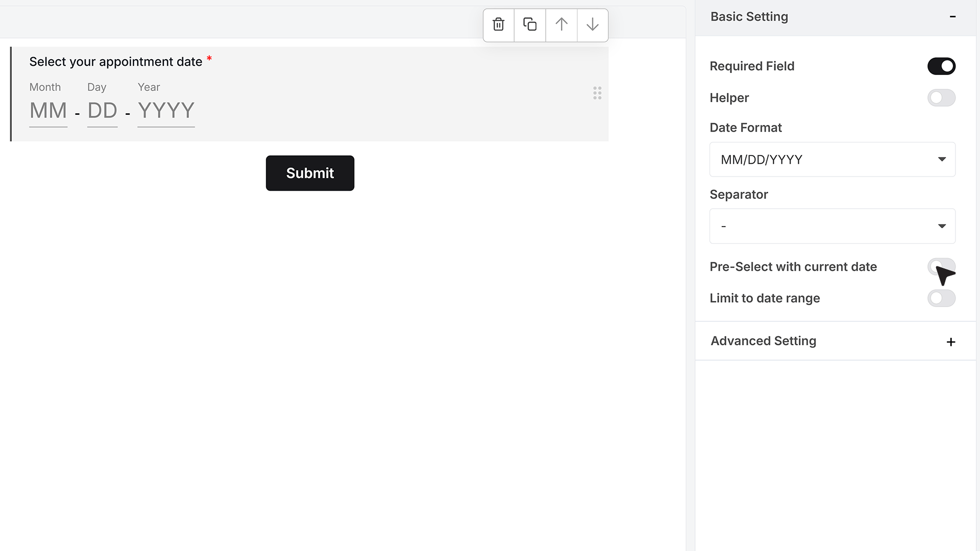Click the Submit button
Image resolution: width=980 pixels, height=551 pixels.
tap(310, 173)
